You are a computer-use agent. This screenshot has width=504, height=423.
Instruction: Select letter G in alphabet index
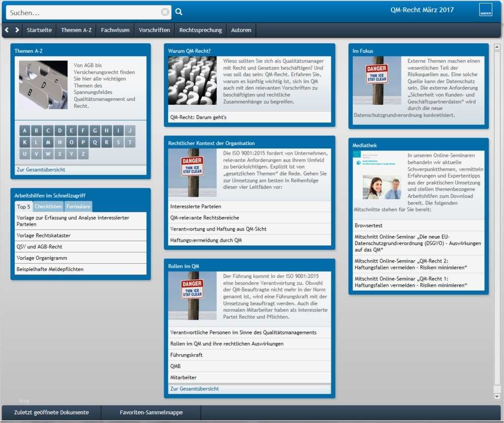click(95, 131)
